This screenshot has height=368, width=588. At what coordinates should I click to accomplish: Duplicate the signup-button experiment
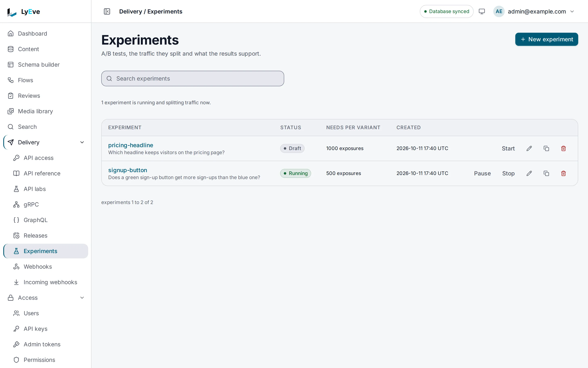(x=546, y=173)
